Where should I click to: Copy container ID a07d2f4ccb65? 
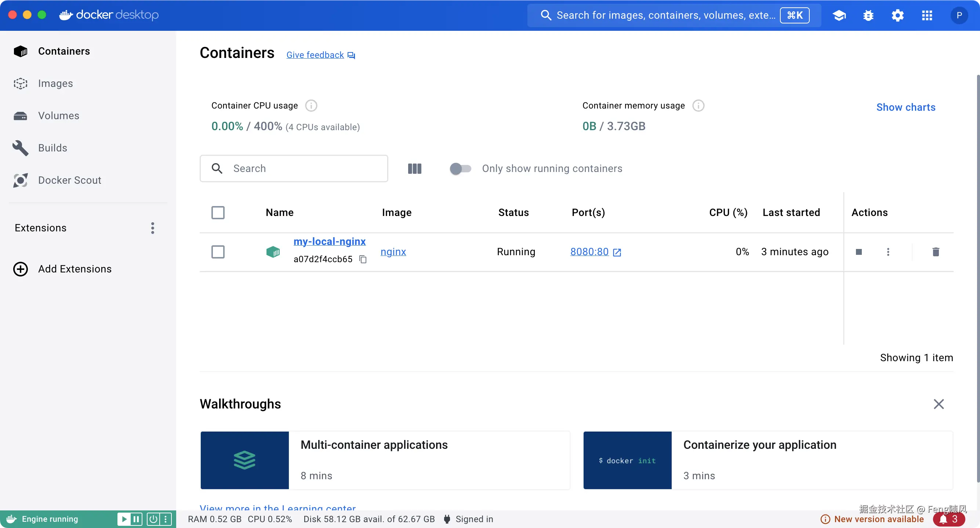363,259
